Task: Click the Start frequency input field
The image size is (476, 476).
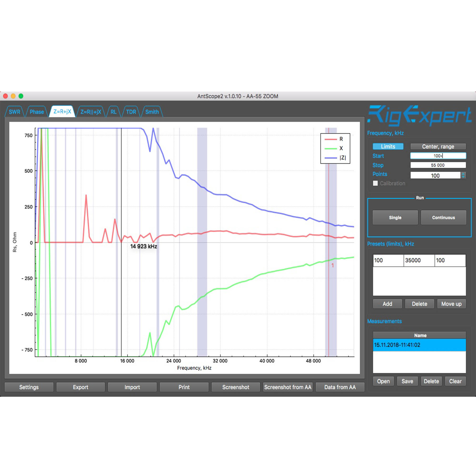Action: (x=438, y=156)
